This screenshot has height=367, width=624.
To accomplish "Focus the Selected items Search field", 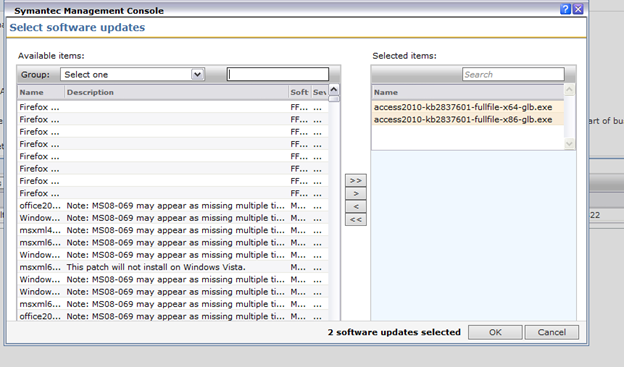I will coord(513,74).
